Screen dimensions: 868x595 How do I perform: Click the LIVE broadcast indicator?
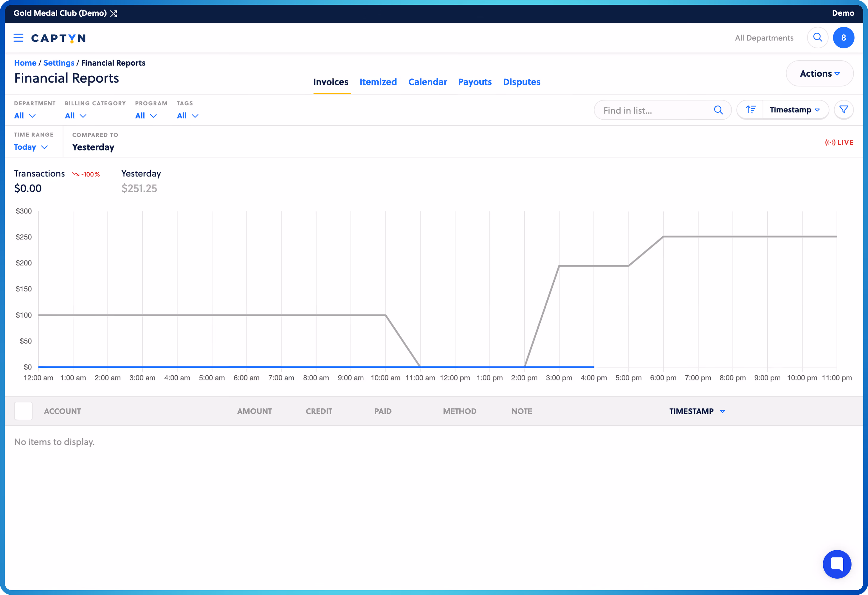(x=839, y=142)
